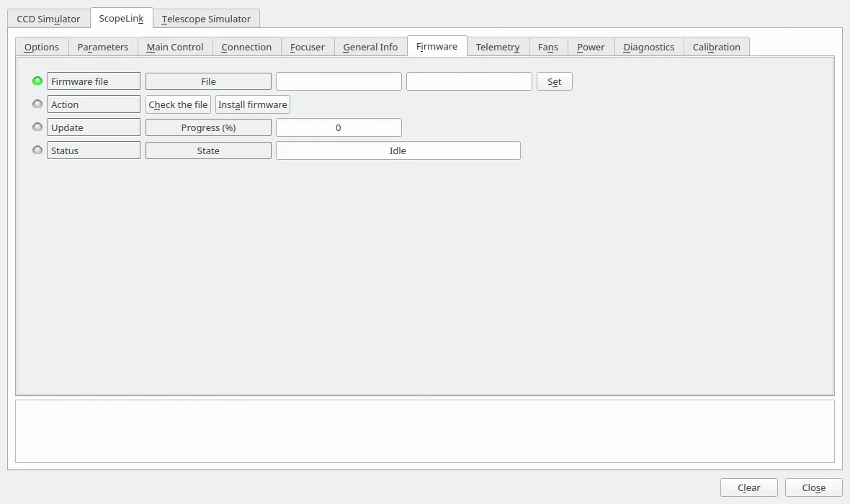Open the Calibration tab
The width and height of the screenshot is (850, 504).
point(717,47)
